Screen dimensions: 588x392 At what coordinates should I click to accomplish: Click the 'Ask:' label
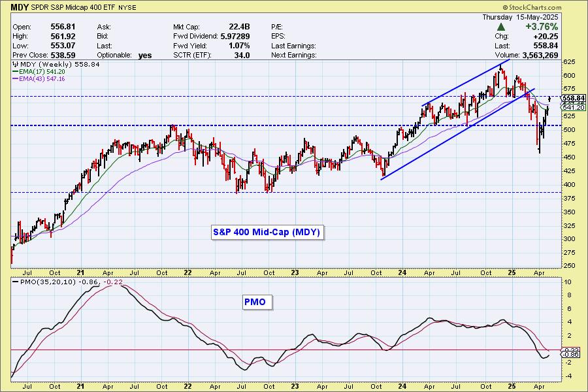pos(104,27)
